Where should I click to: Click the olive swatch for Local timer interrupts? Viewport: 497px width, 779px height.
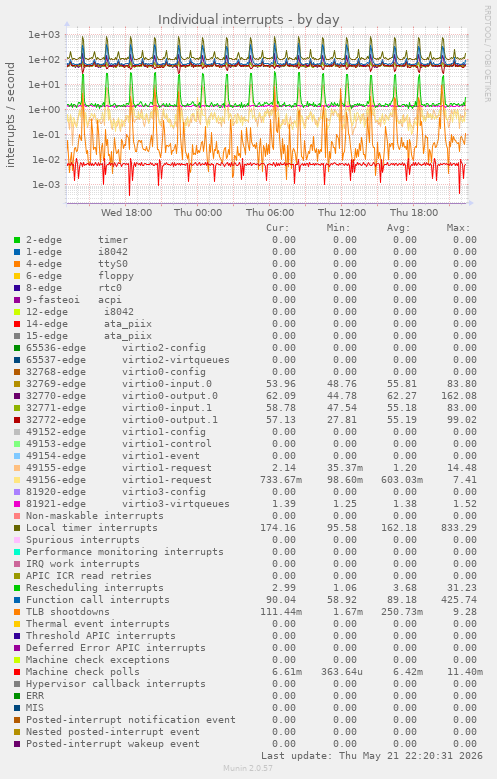(17, 528)
